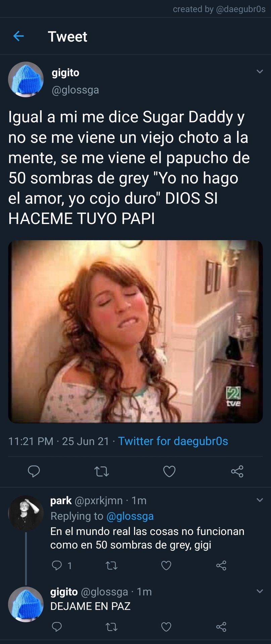The height and width of the screenshot is (644, 271).
Task: Like the main tweet by gigito
Action: [x=169, y=472]
